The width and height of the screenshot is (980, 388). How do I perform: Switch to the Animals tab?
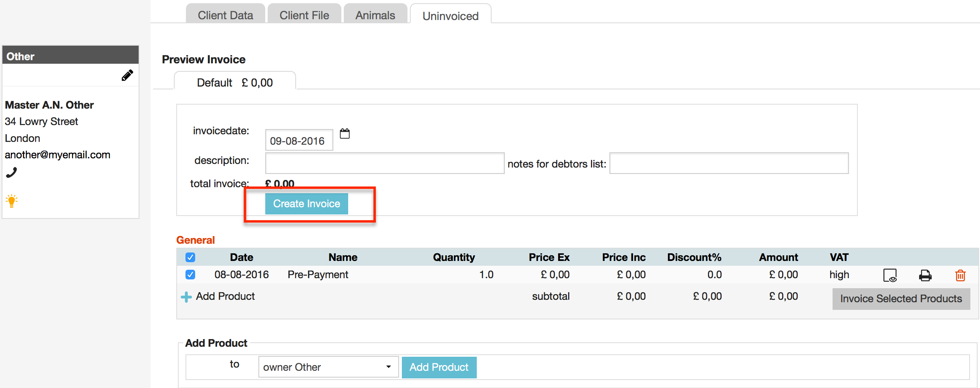tap(374, 14)
